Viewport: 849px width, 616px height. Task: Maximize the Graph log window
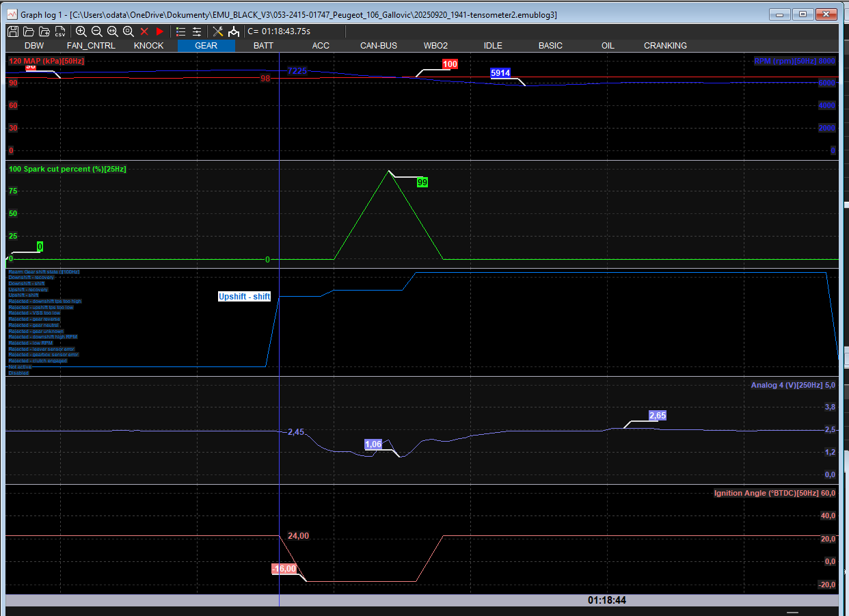click(x=803, y=14)
